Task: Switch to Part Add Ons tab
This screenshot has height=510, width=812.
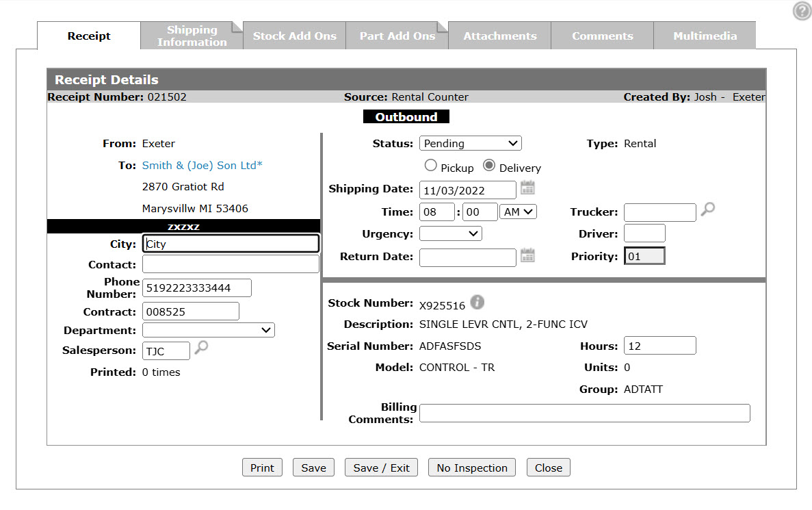Action: tap(397, 36)
